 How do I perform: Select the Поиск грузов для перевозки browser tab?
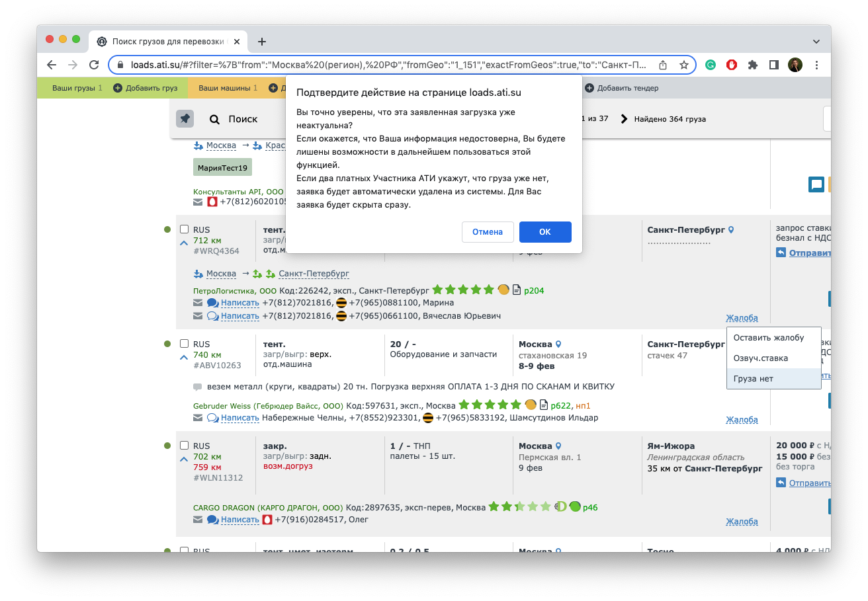(x=168, y=42)
